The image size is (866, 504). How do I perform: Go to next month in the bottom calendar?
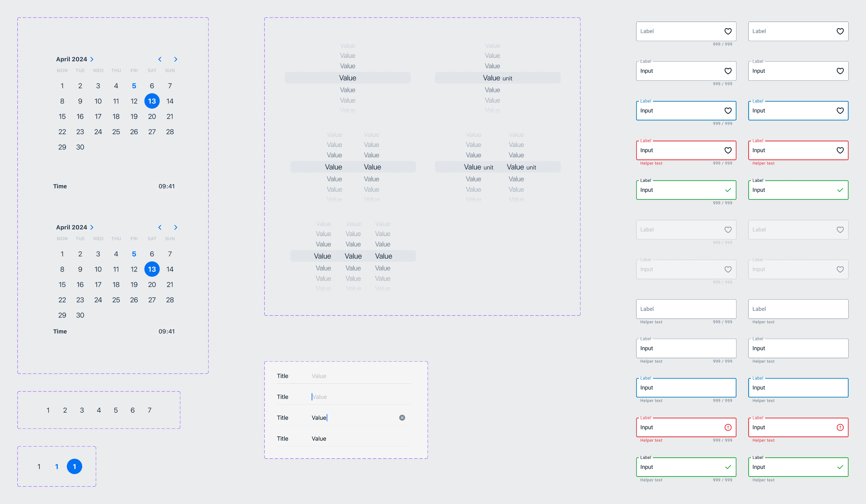coord(176,227)
